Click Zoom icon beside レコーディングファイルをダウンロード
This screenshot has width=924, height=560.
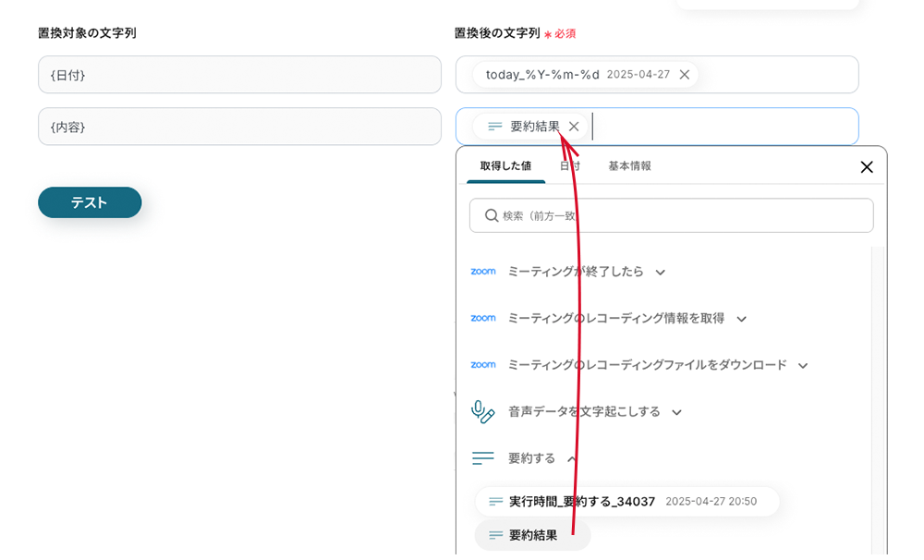click(482, 365)
